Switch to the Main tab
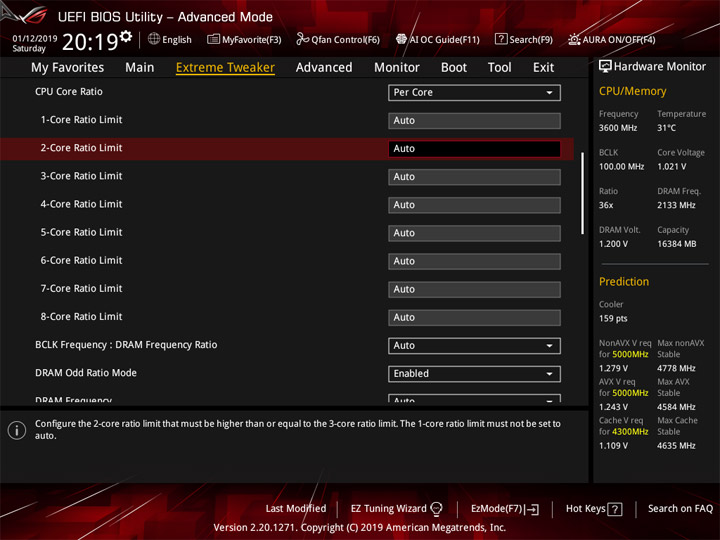 coord(140,68)
